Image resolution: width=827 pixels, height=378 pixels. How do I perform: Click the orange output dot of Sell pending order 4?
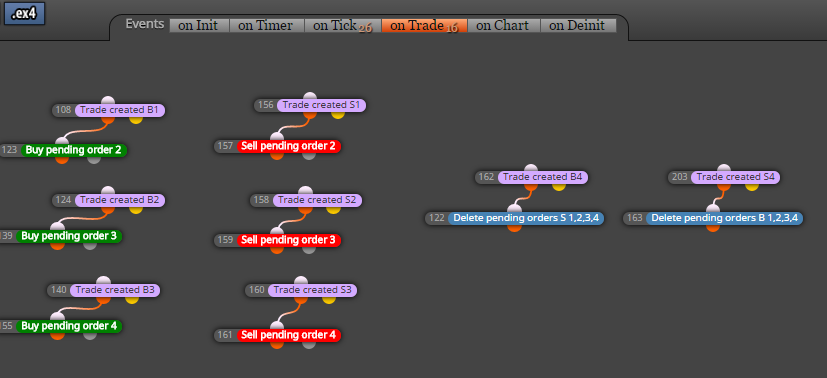coord(277,344)
